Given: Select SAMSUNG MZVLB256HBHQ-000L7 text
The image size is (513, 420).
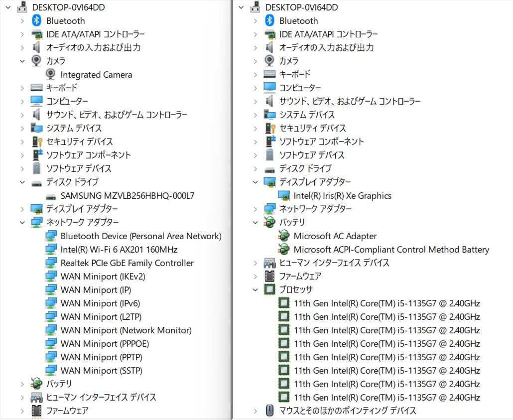Looking at the screenshot, I should 128,196.
